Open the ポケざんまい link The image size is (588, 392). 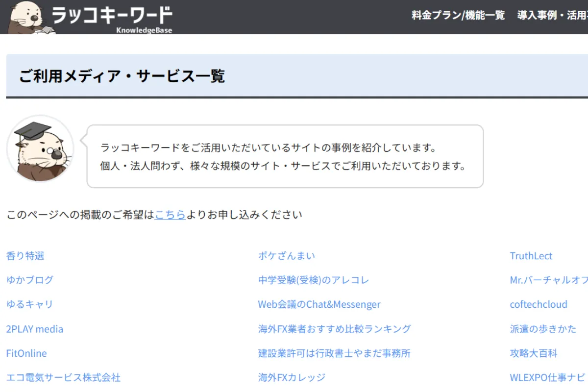point(287,256)
